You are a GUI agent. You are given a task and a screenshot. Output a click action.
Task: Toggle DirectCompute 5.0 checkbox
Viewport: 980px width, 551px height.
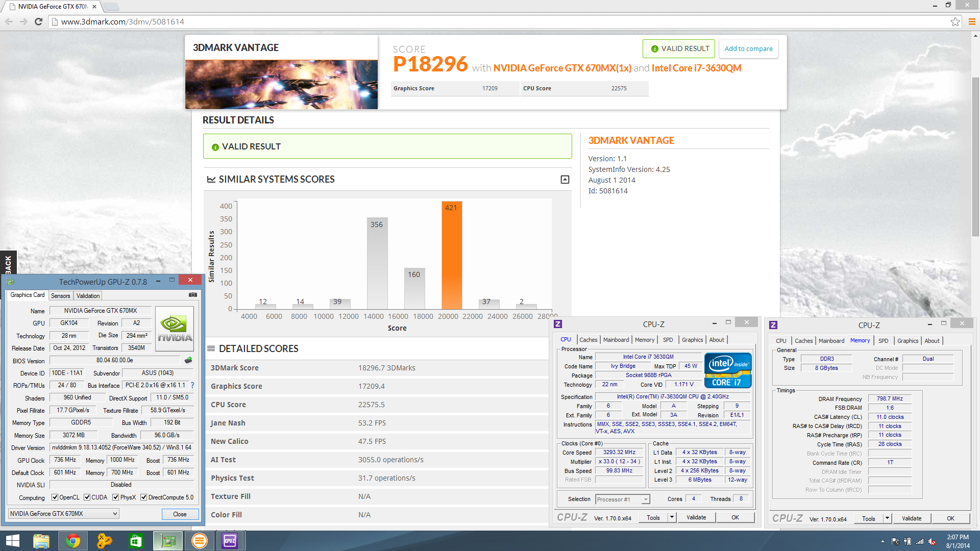pos(144,497)
